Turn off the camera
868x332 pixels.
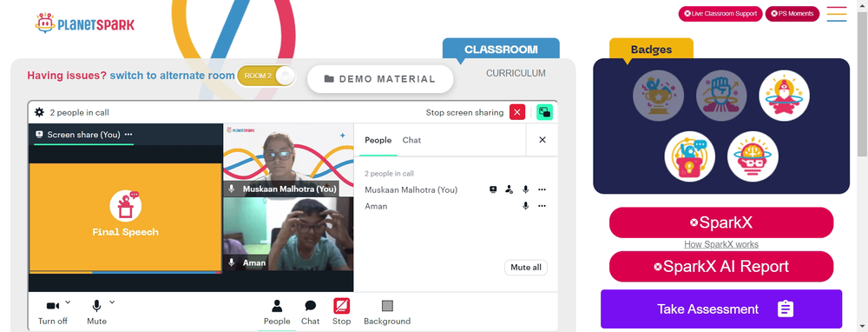point(53,312)
